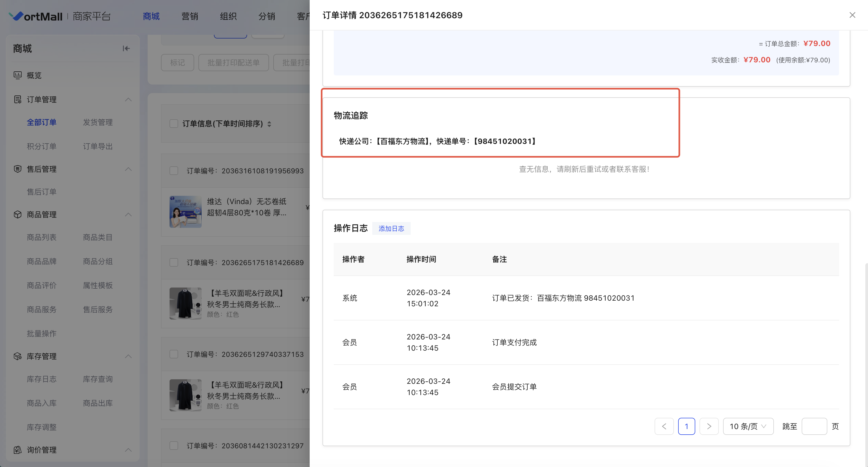Viewport: 868px width, 467px height.
Task: Check order 2036316108191956993 checkbox
Action: (174, 171)
